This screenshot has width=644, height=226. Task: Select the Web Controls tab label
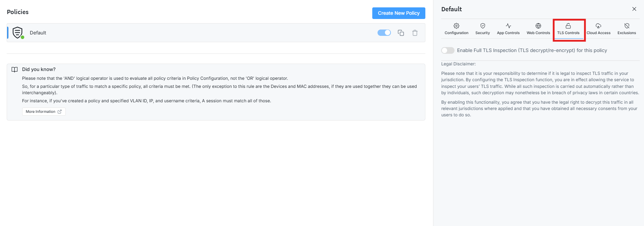[x=538, y=33]
